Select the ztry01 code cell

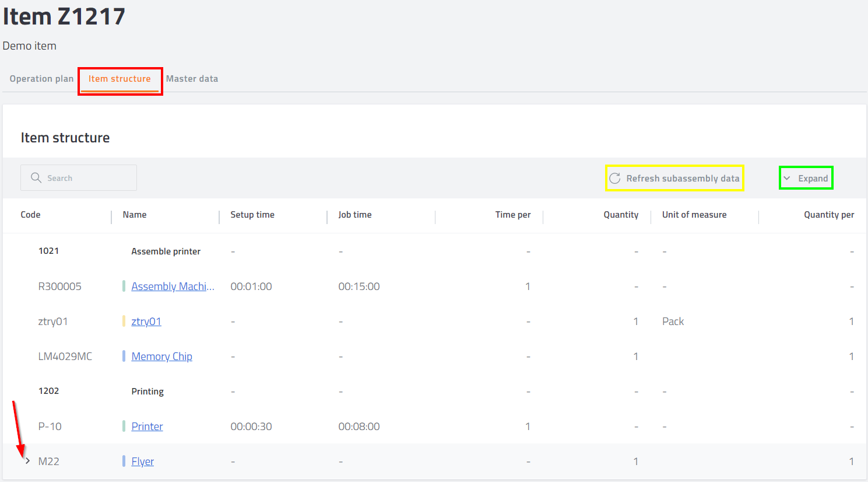pos(53,322)
